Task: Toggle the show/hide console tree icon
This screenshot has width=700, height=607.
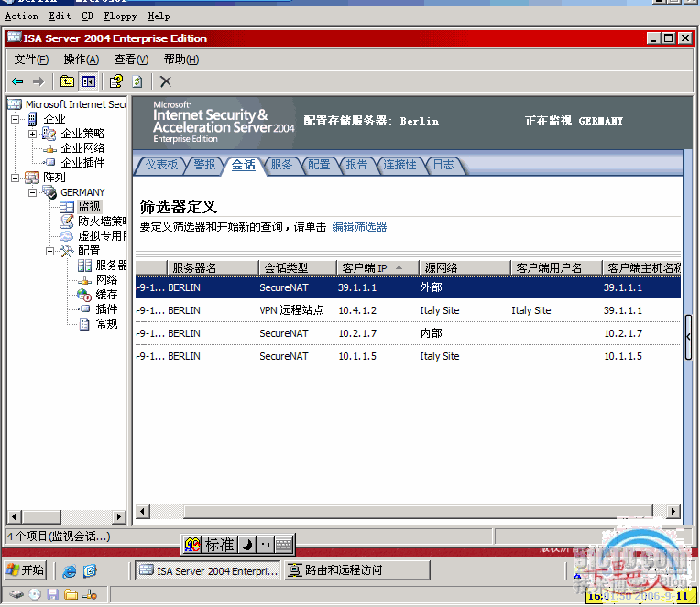Action: [x=88, y=81]
